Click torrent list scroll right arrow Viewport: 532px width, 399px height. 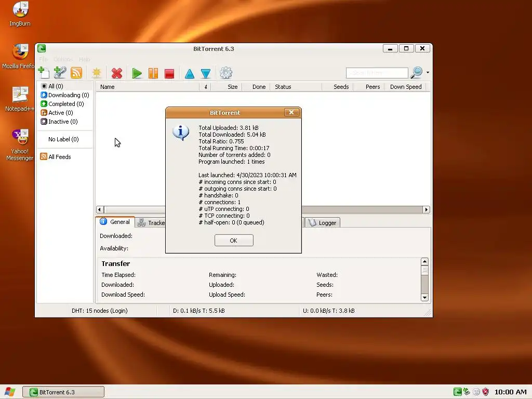[x=427, y=210]
